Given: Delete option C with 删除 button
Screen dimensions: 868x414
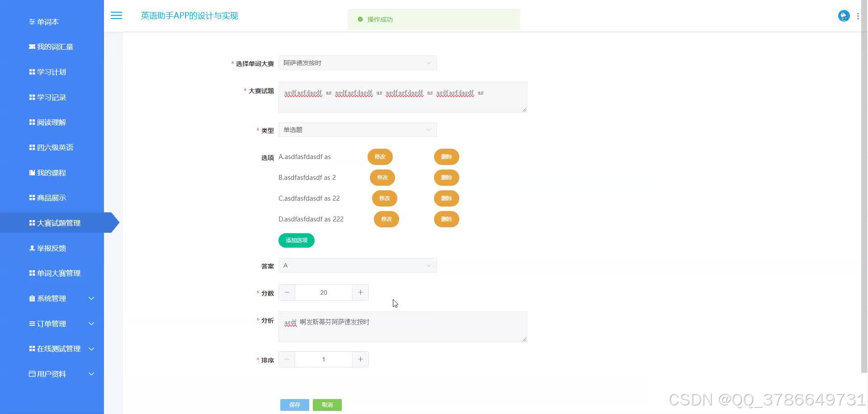Looking at the screenshot, I should (447, 198).
